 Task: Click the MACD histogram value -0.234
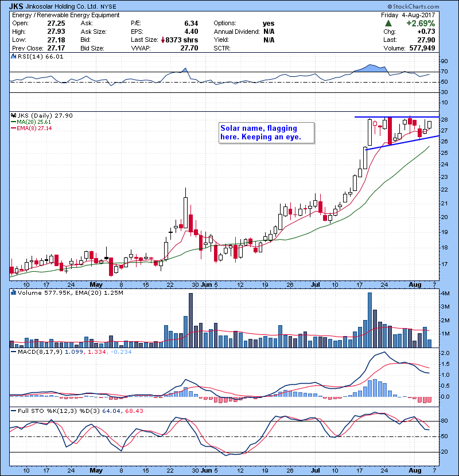121,352
